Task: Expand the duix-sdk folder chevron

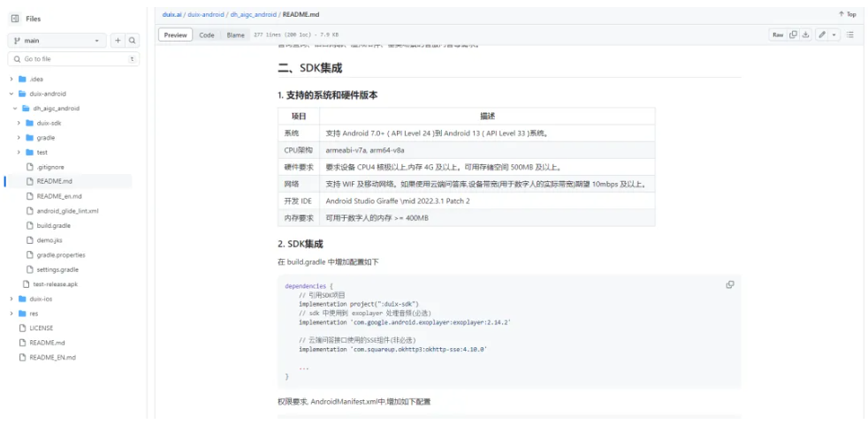Action: (19, 123)
